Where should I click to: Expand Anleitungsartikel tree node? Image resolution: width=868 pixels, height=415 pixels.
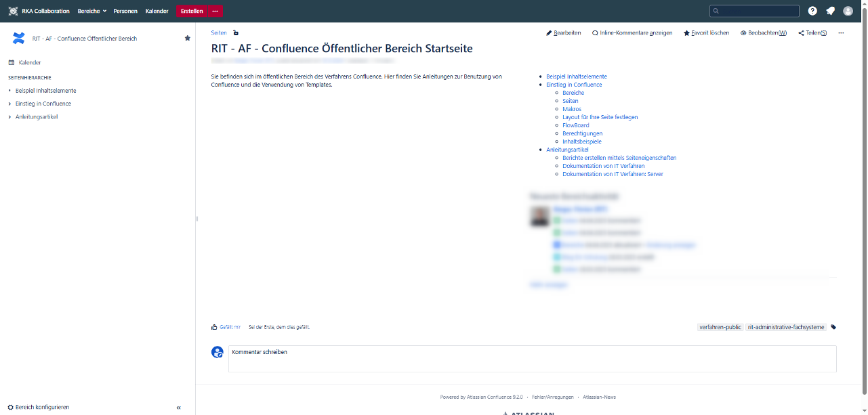click(x=9, y=117)
